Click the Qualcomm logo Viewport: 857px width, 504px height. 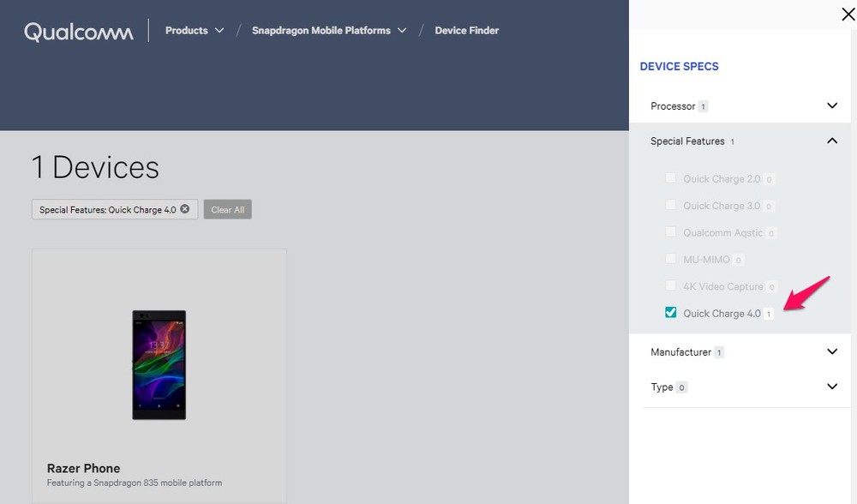[x=79, y=32]
